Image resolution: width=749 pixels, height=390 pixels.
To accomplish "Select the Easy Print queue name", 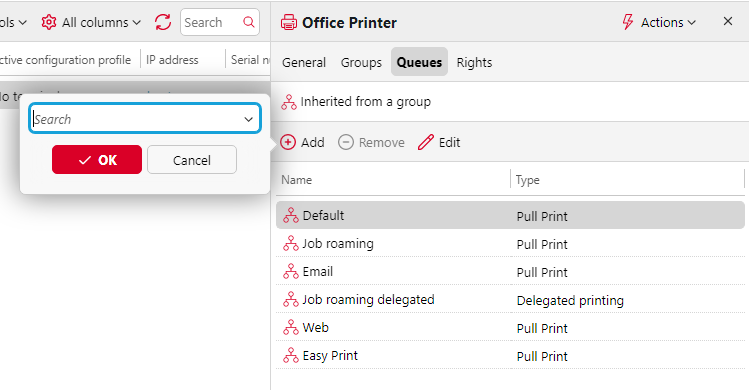I will [x=330, y=356].
